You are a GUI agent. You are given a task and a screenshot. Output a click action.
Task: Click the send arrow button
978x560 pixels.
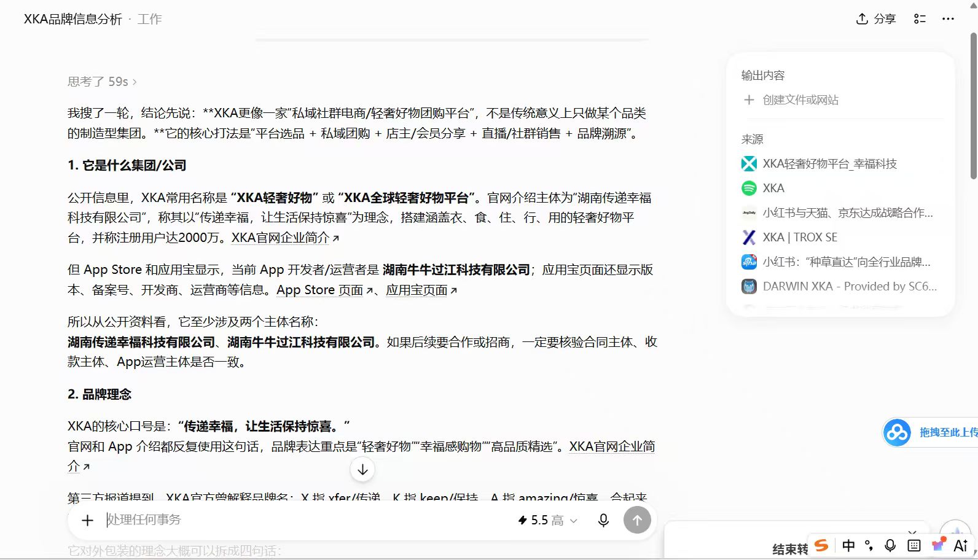tap(637, 520)
